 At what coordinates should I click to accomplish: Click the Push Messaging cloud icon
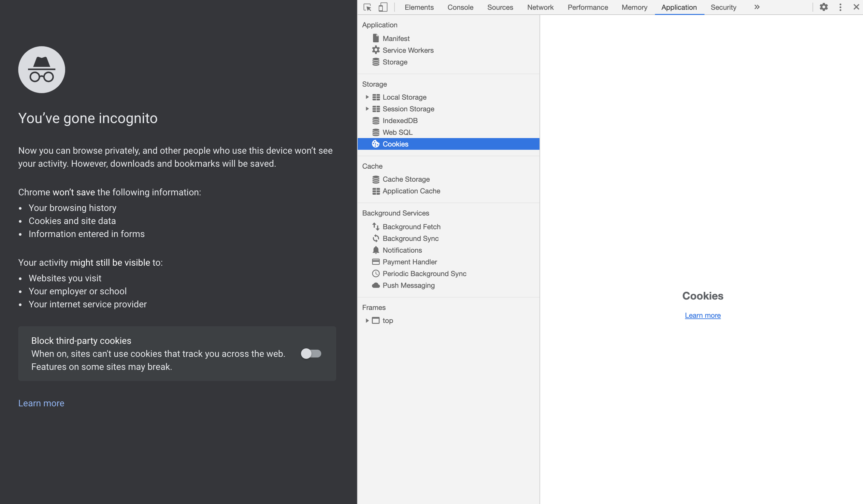click(376, 285)
